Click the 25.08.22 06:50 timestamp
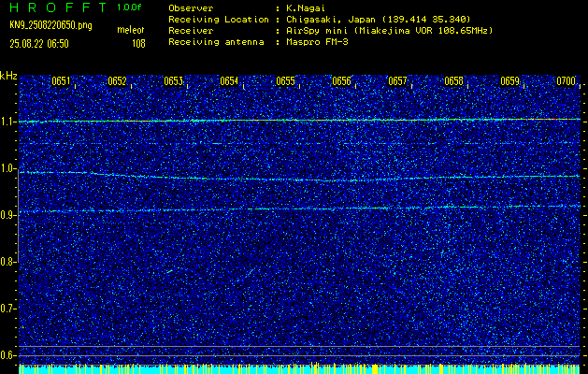The width and height of the screenshot is (588, 374). pyautogui.click(x=39, y=44)
